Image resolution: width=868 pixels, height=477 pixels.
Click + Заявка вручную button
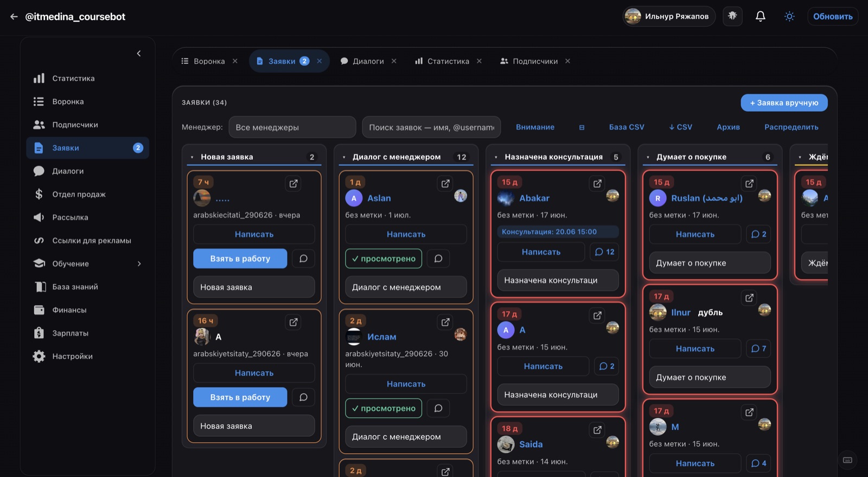click(x=784, y=103)
